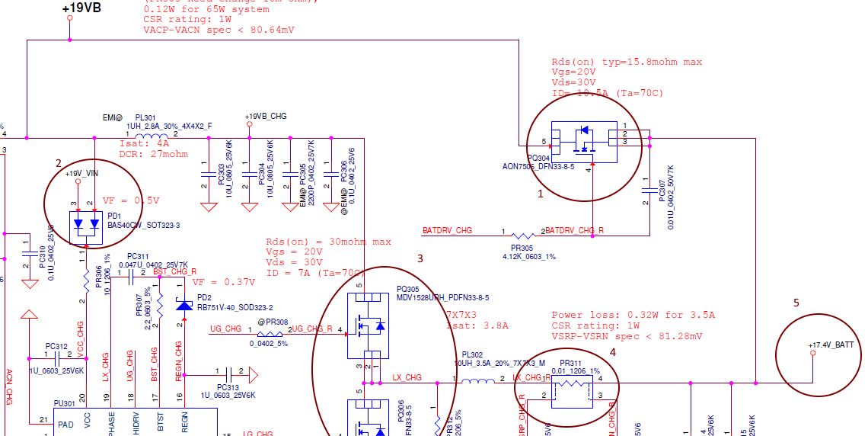Click the PC312 capacitor symbol

[x=58, y=360]
